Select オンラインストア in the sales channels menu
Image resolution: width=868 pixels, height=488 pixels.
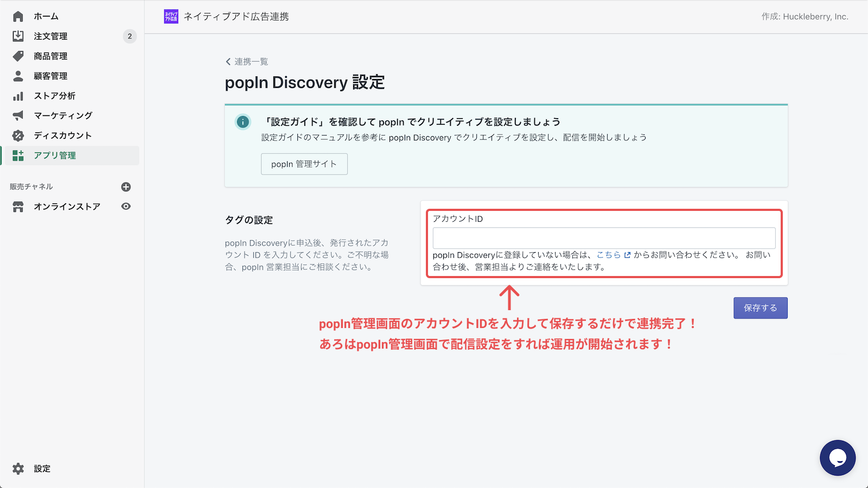(68, 207)
